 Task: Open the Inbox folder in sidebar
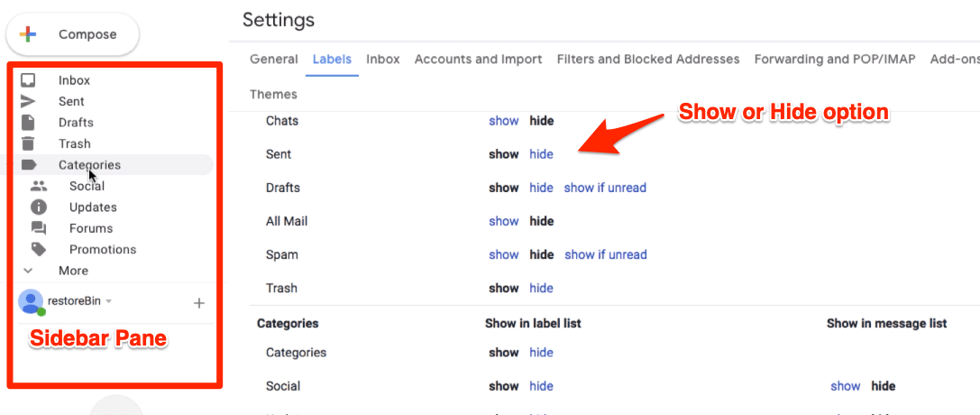[74, 80]
